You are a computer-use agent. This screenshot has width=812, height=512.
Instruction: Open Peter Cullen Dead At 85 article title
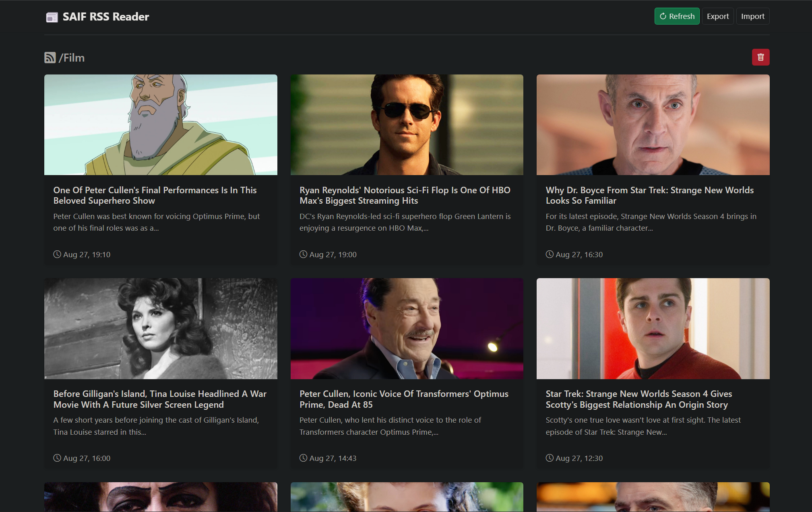tap(404, 399)
